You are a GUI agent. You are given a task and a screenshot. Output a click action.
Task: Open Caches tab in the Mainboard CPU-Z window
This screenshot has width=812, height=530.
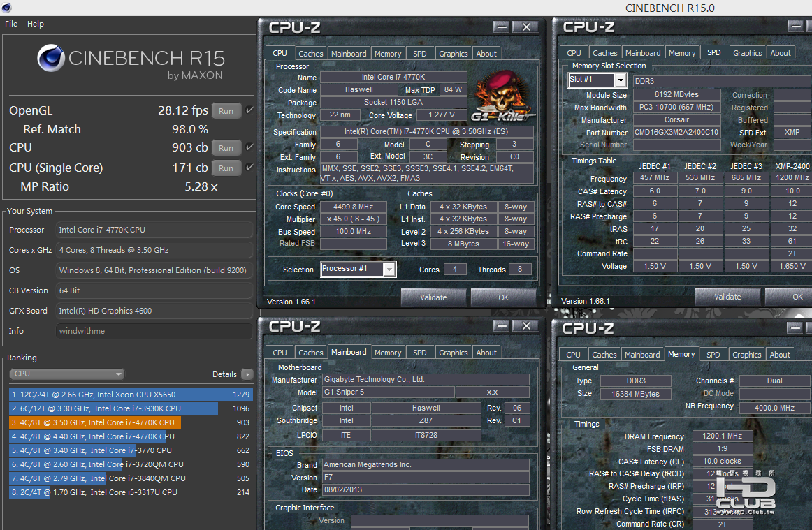(311, 353)
